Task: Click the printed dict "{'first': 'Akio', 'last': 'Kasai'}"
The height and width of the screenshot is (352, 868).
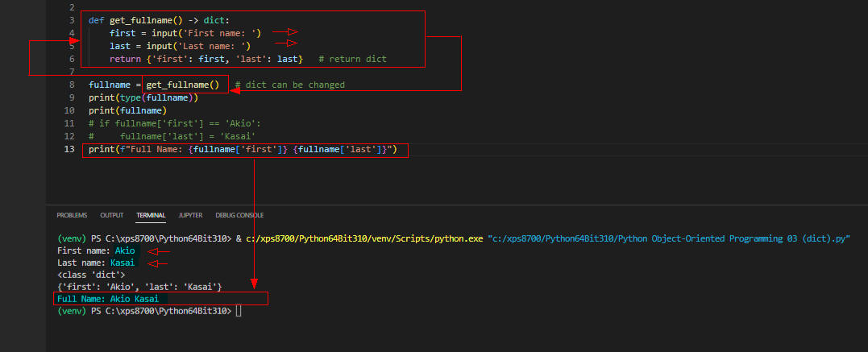Action: click(x=139, y=288)
